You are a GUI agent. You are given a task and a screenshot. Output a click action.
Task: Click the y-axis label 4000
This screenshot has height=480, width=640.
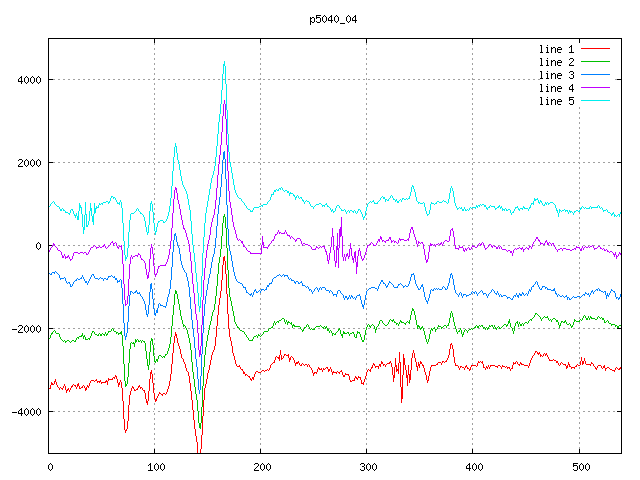click(x=29, y=80)
